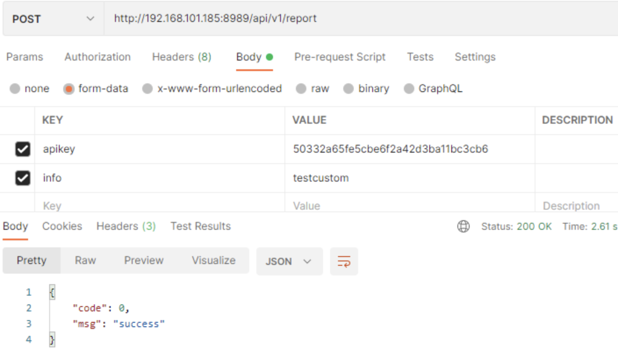The height and width of the screenshot is (364, 618).
Task: Open the Test Results tab
Action: [201, 226]
